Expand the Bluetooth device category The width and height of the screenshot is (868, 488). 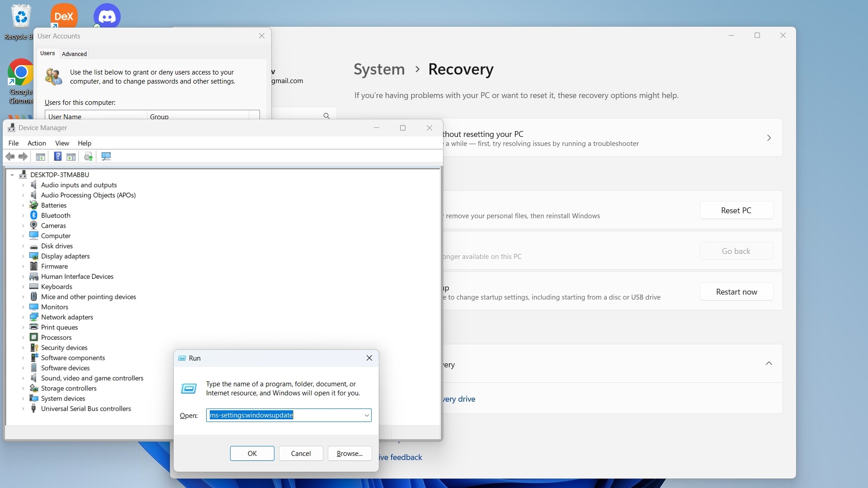(23, 216)
